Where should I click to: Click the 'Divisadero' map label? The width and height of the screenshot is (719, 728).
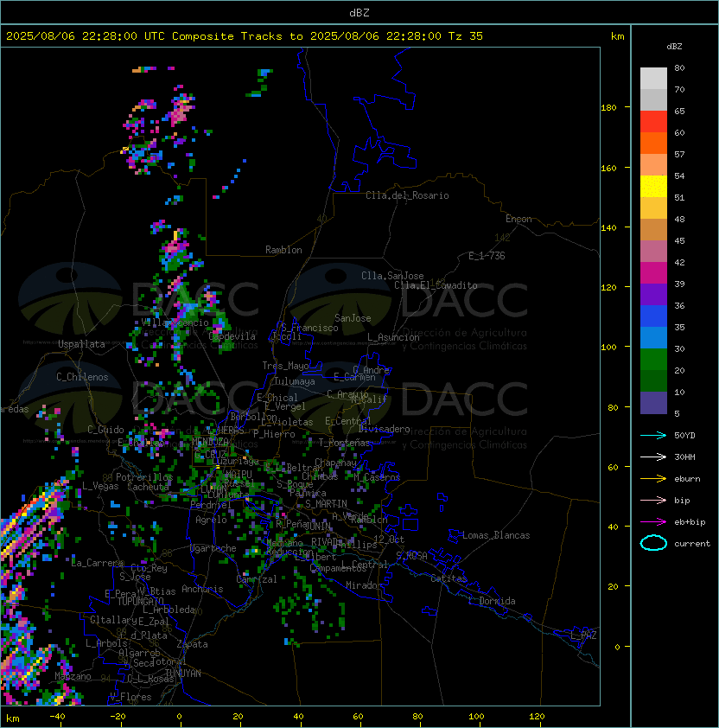[x=385, y=429]
